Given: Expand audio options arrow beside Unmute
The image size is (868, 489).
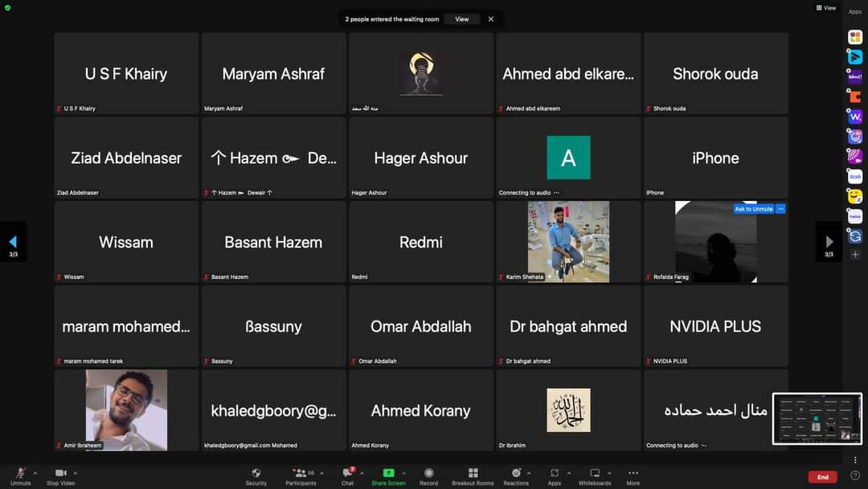Looking at the screenshot, I should pyautogui.click(x=35, y=472).
